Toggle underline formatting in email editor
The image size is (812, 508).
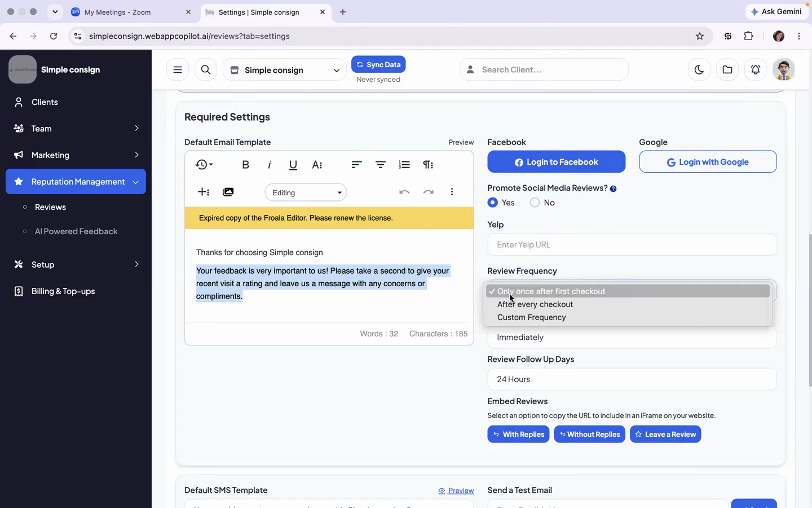293,165
